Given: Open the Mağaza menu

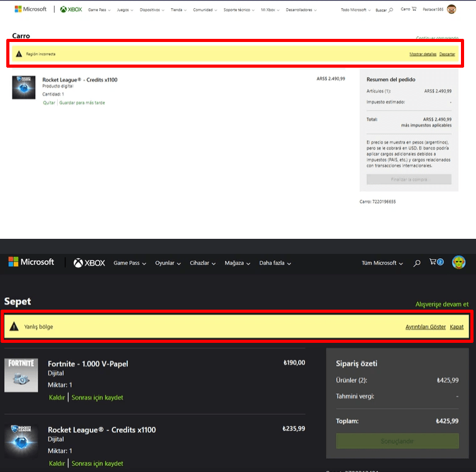Looking at the screenshot, I should tap(237, 263).
